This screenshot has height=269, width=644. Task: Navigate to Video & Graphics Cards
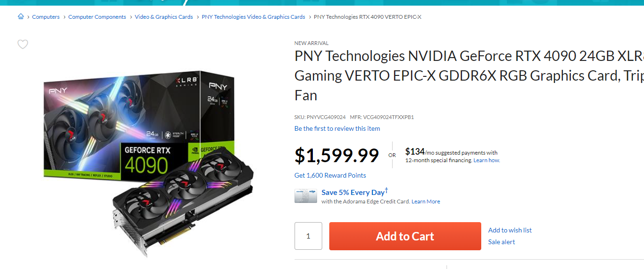click(x=164, y=17)
